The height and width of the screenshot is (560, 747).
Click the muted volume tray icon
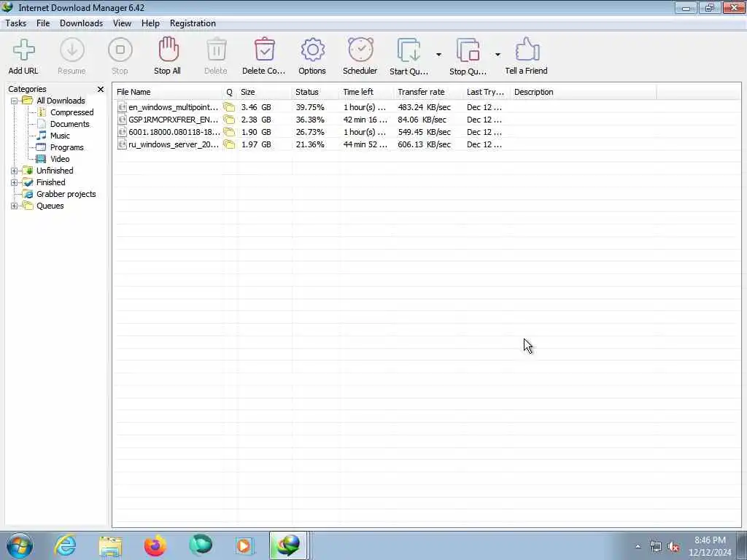pos(673,547)
